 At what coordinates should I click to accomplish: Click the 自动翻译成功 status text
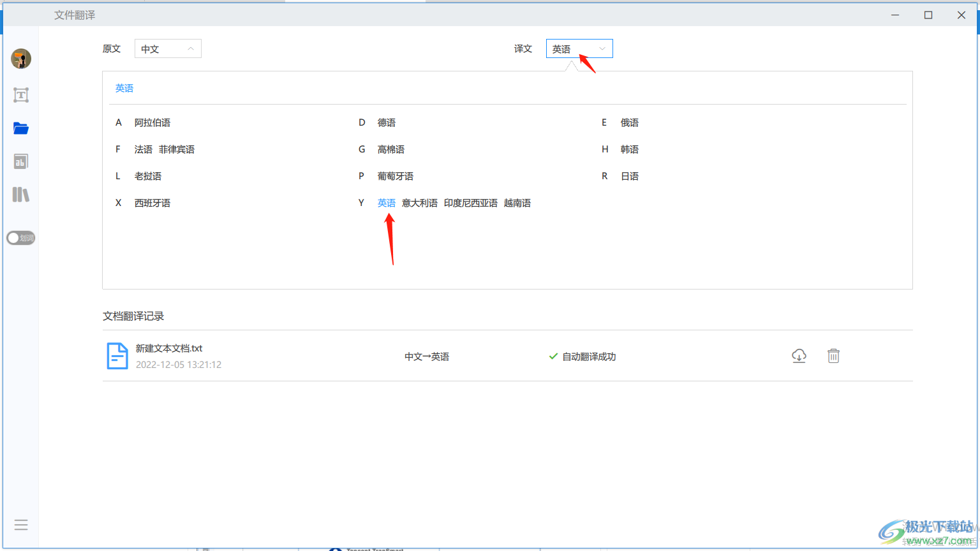589,356
